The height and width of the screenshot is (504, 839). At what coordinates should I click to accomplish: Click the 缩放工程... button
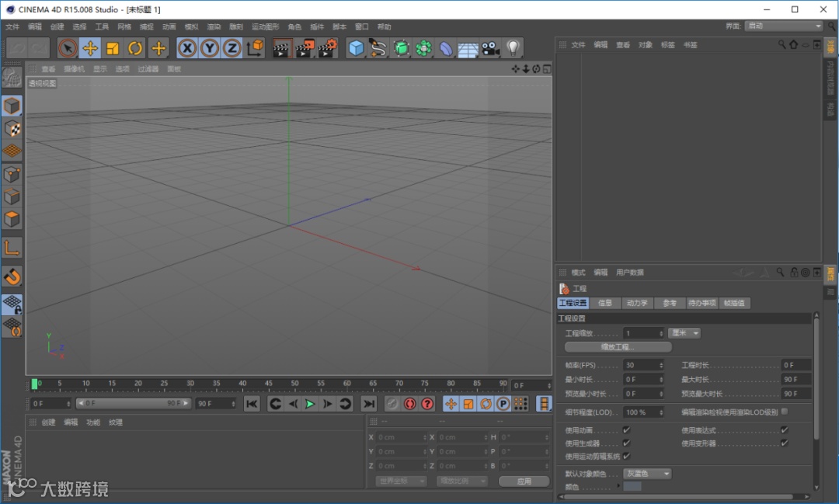click(x=618, y=347)
